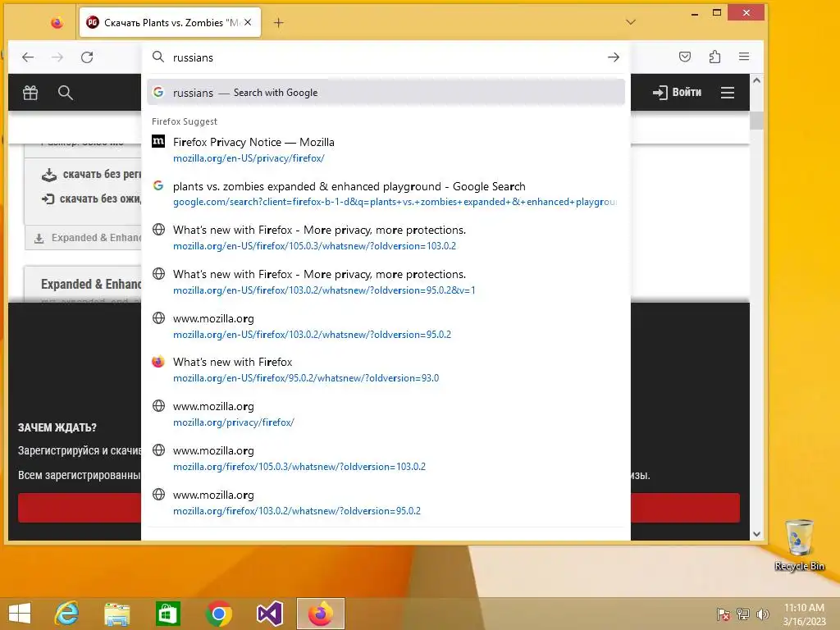Open the Firefox application menu
Screen dimensions: 840x630
click(744, 57)
